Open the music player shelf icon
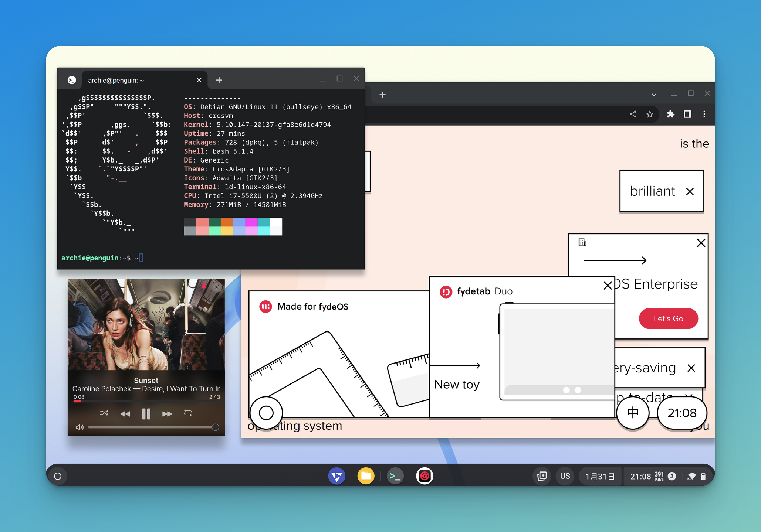This screenshot has height=532, width=761. click(x=425, y=476)
